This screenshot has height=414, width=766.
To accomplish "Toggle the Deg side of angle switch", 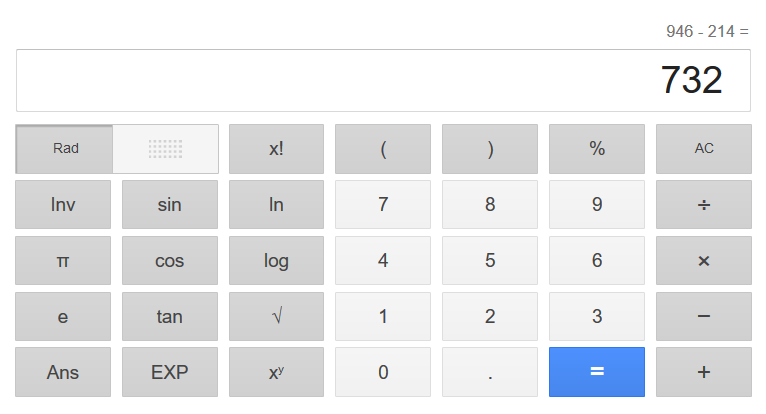I will tap(165, 149).
